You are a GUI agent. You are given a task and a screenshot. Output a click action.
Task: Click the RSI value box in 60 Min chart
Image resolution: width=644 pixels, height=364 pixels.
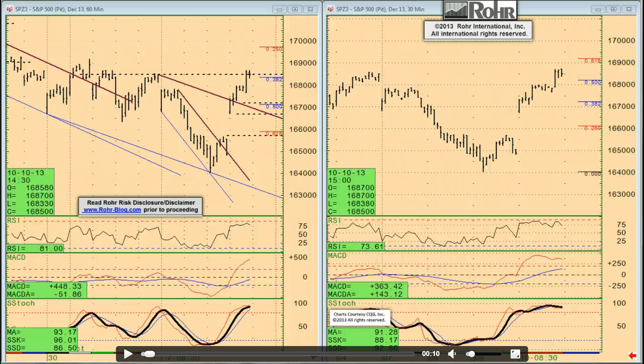35,248
